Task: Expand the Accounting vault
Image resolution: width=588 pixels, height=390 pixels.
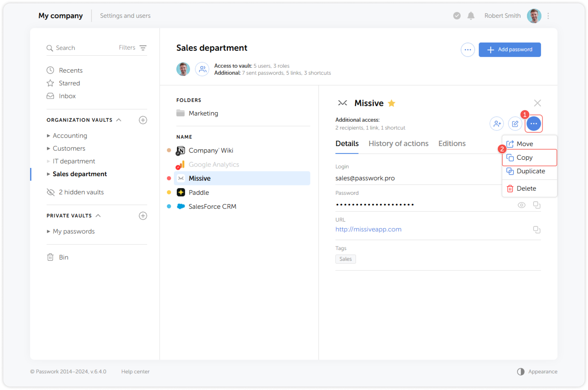Action: [x=48, y=136]
